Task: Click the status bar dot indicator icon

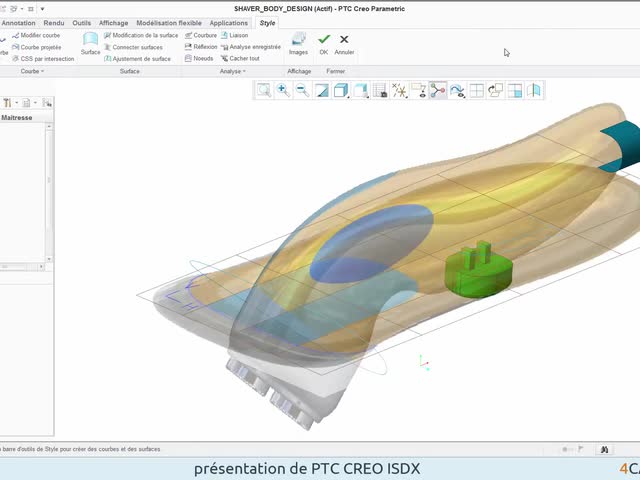Action: [565, 449]
